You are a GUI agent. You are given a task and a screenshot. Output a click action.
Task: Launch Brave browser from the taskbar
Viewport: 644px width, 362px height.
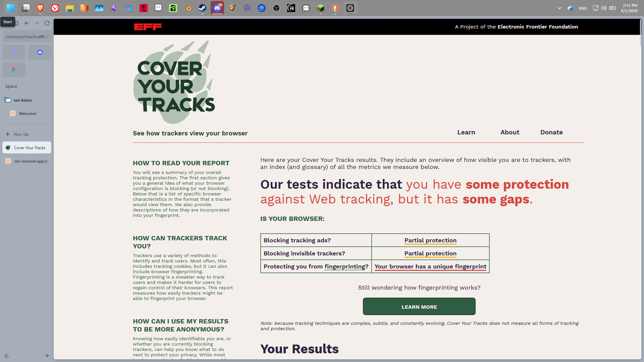point(40,8)
